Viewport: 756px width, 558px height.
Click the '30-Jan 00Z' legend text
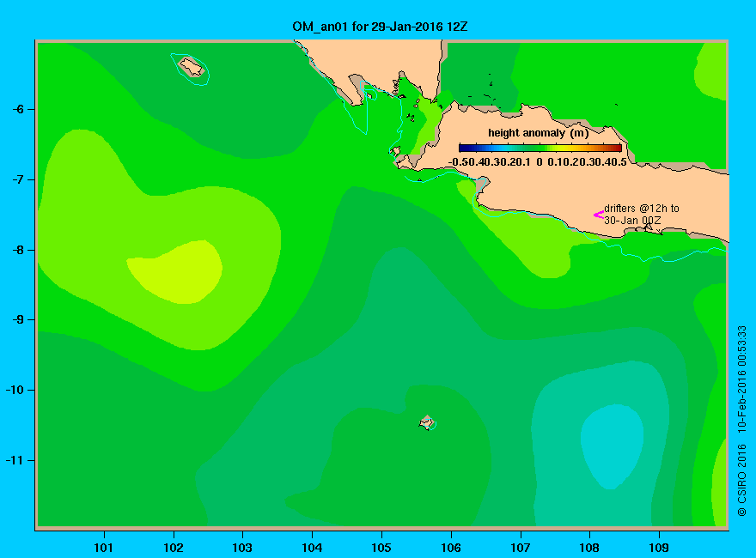point(632,221)
